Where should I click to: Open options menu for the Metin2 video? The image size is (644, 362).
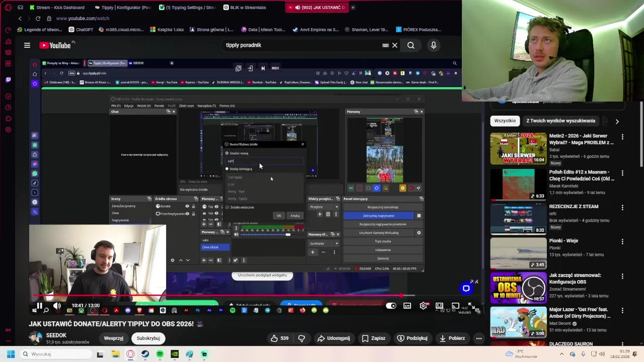click(622, 137)
